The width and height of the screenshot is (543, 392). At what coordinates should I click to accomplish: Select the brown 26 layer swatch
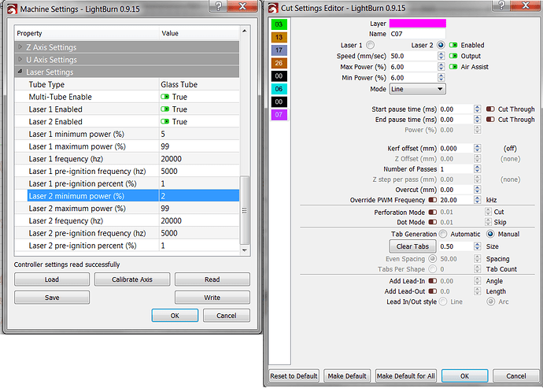[279, 63]
